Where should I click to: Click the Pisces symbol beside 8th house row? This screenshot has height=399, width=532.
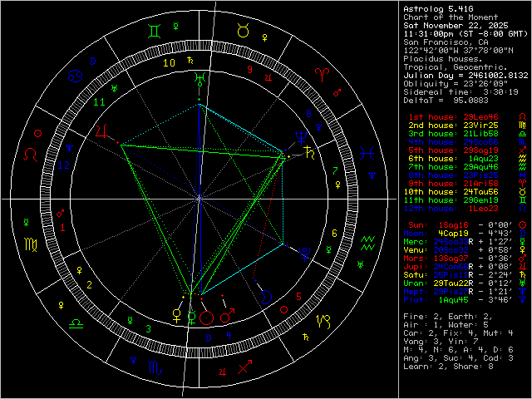tap(523, 175)
